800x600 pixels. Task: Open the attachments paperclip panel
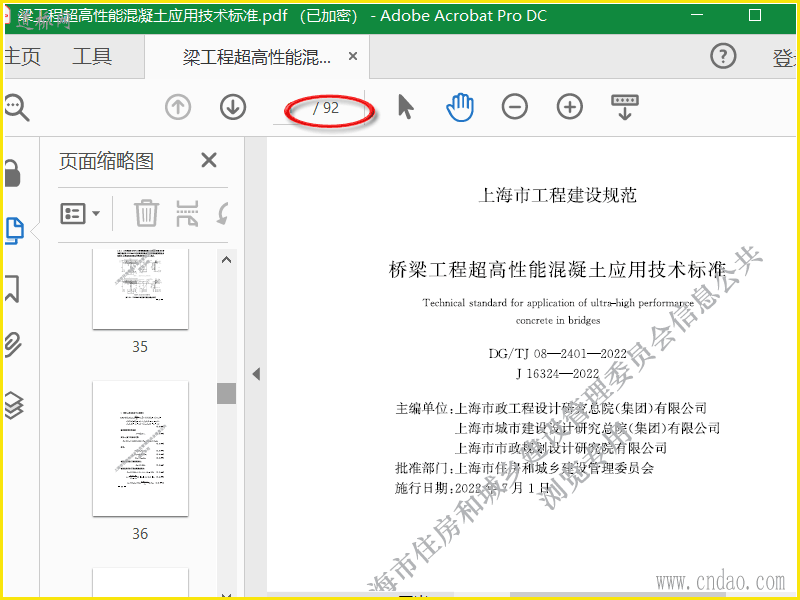[x=13, y=344]
